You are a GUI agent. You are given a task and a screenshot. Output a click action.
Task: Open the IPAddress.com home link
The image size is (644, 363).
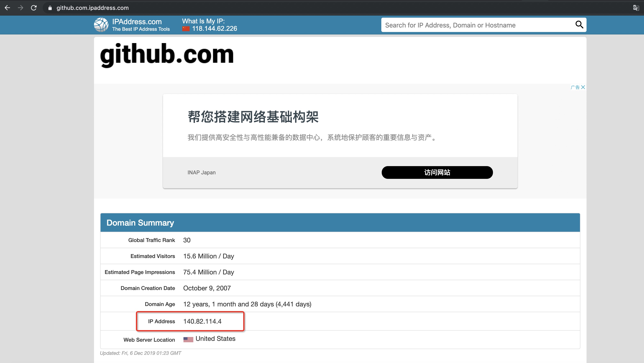click(137, 22)
